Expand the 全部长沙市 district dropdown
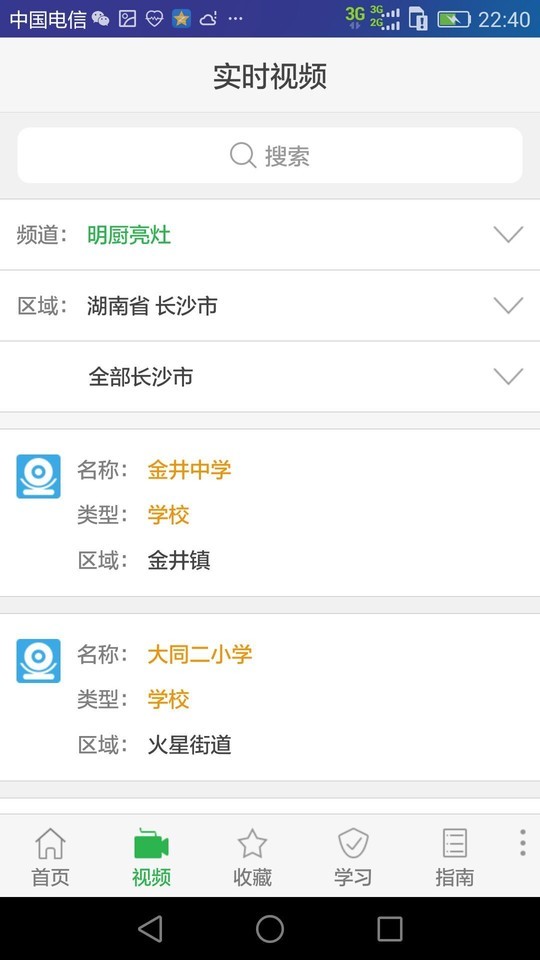This screenshot has height=960, width=540. (270, 377)
